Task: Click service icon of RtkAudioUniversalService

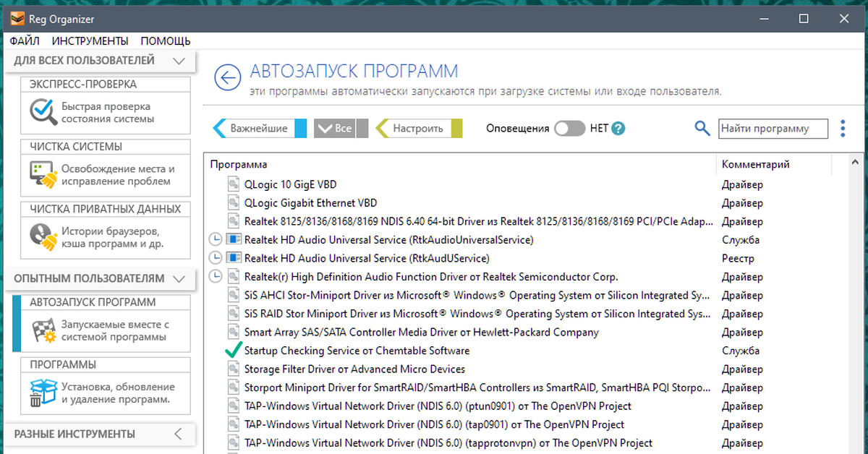Action: tap(233, 239)
